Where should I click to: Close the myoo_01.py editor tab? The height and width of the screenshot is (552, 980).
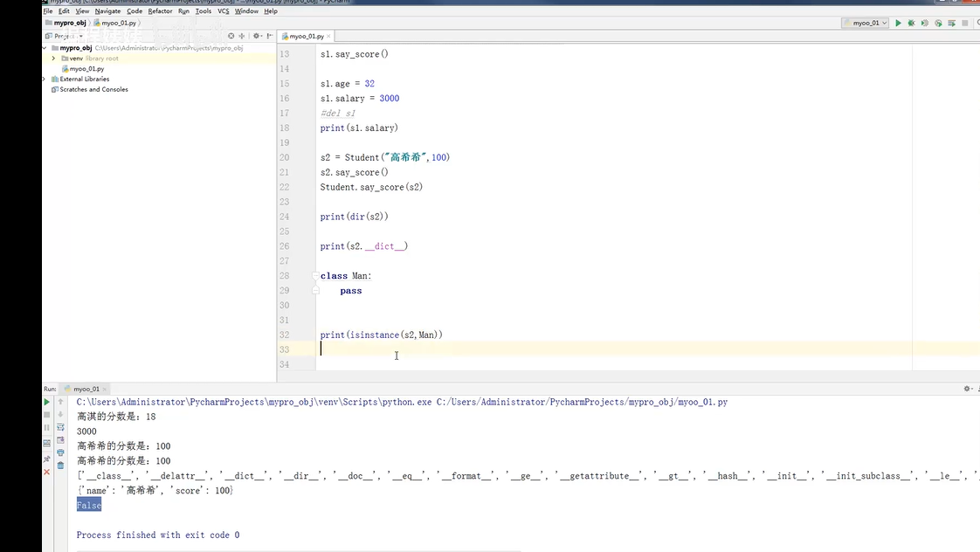coord(328,37)
